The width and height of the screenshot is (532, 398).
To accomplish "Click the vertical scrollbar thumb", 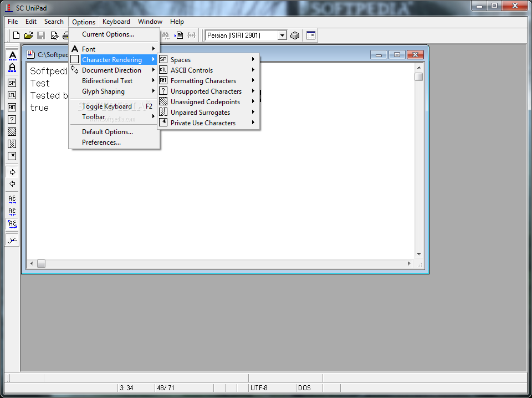I will (x=419, y=76).
